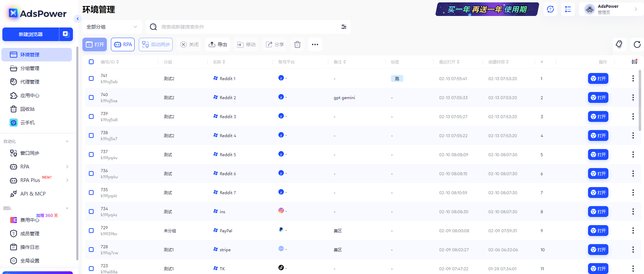This screenshot has height=274, width=644.
Task: Click 打开 button for Reddit 3
Action: [x=598, y=116]
